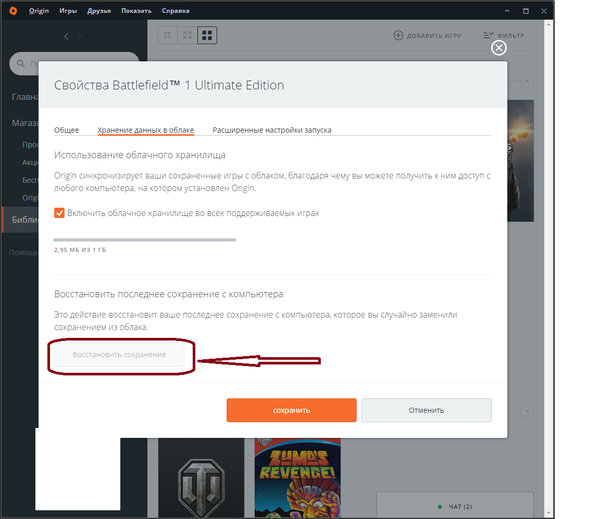The height and width of the screenshot is (519, 600).
Task: Click Добавить игру label
Action: tap(434, 36)
